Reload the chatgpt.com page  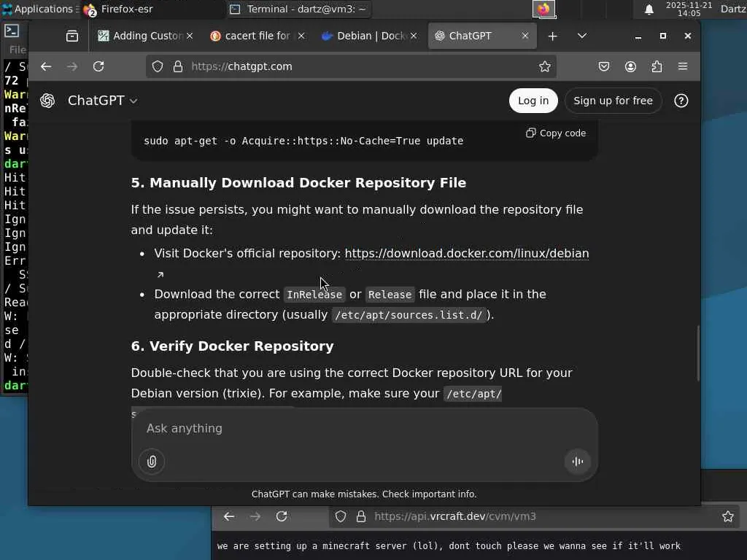tap(98, 66)
